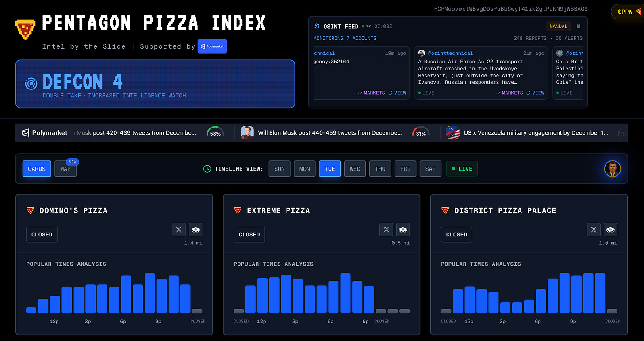Click the pizza icon beside District Pizza Palace title
Viewport: 644px width, 341px height.
(445, 210)
